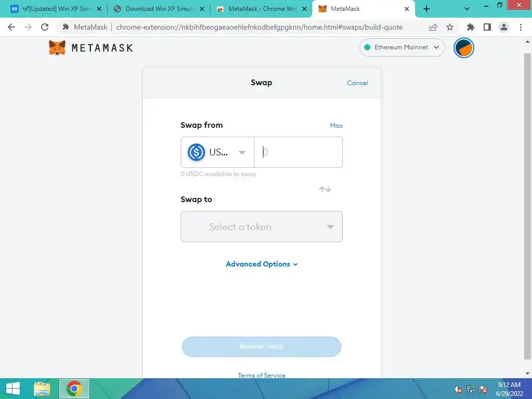
Task: Go back with the browser back arrow
Action: (x=11, y=27)
